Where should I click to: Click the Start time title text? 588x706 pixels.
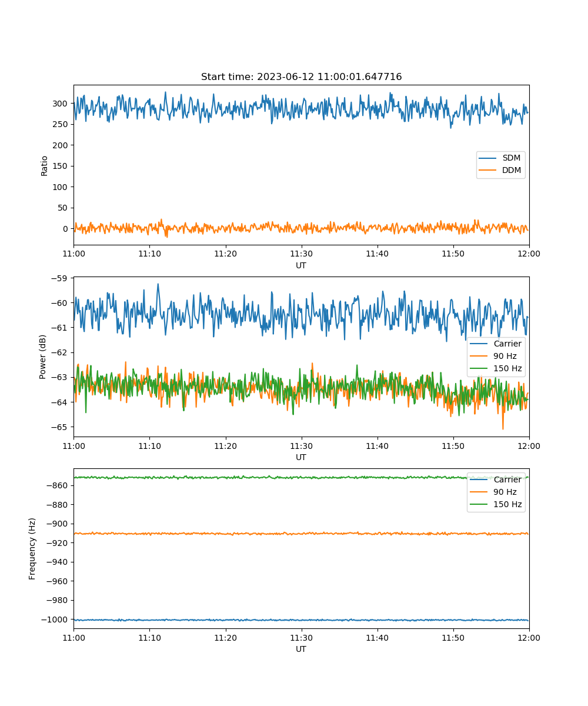click(x=301, y=77)
